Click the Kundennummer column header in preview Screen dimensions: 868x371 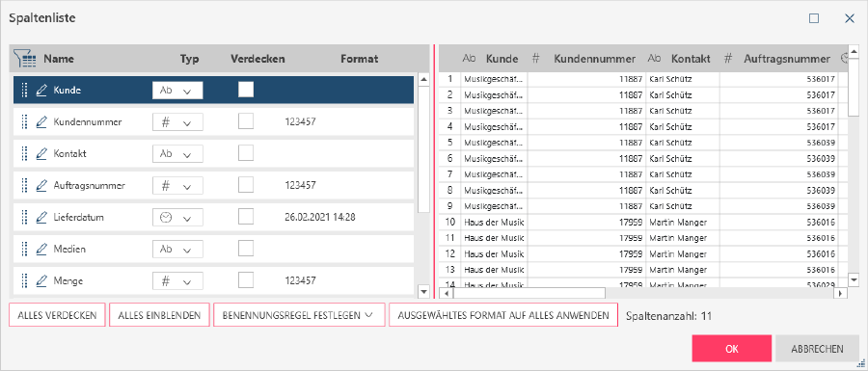(x=595, y=59)
